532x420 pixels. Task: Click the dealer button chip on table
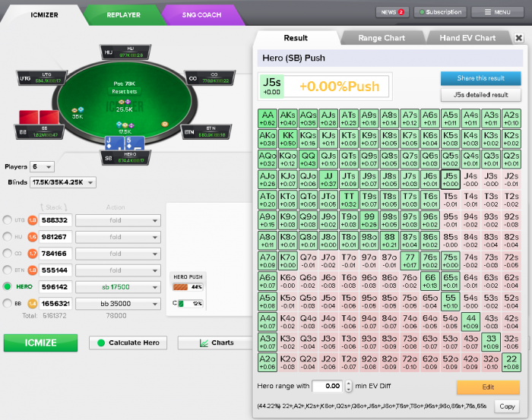(165, 125)
